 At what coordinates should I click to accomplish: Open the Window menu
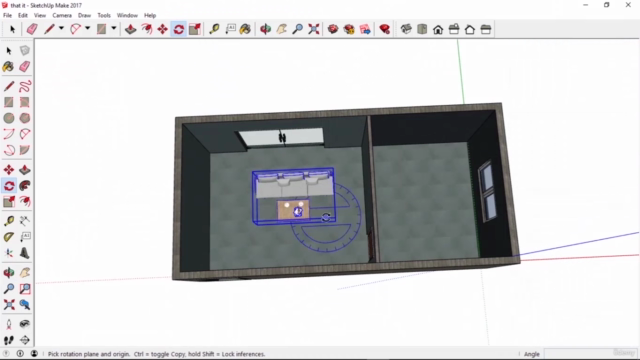point(127,15)
